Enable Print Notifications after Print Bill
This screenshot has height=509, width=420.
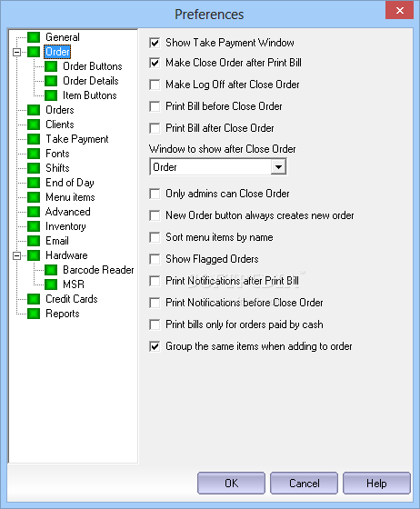click(x=155, y=281)
